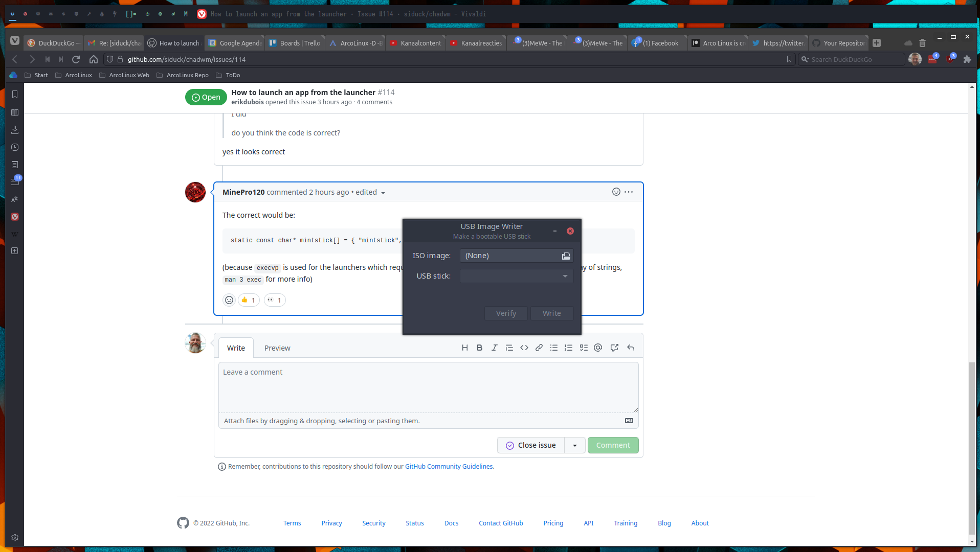Add a new web panel with the plus icon
980x552 pixels.
(15, 251)
